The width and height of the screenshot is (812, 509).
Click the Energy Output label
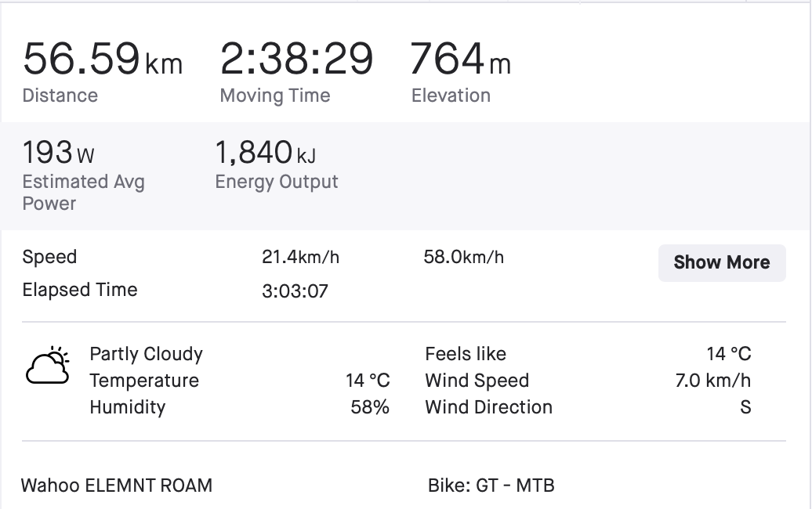tap(277, 182)
